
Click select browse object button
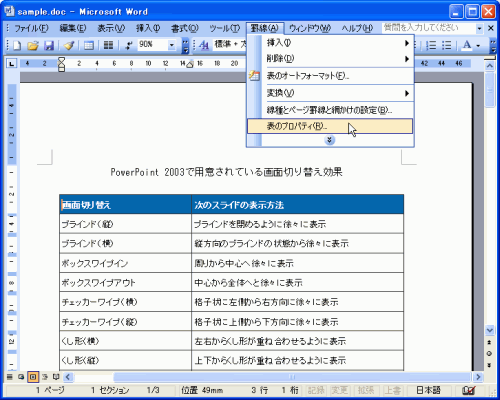coord(489,353)
